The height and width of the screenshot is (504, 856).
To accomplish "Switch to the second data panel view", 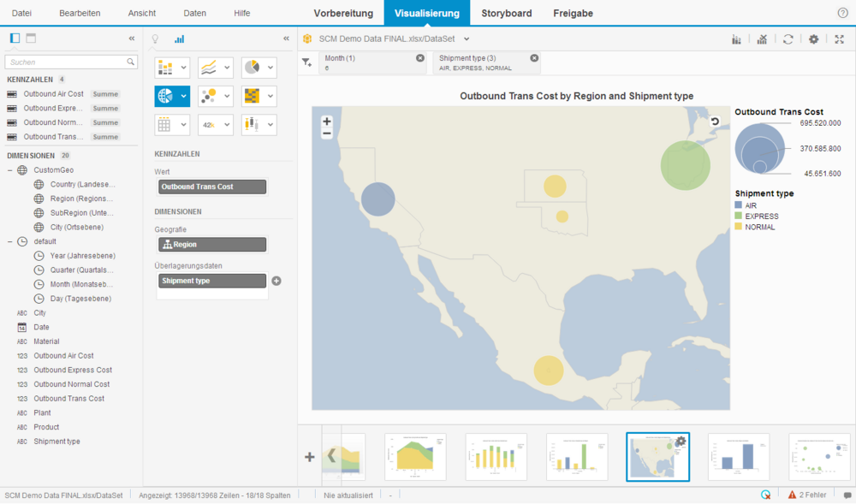I will (x=31, y=39).
